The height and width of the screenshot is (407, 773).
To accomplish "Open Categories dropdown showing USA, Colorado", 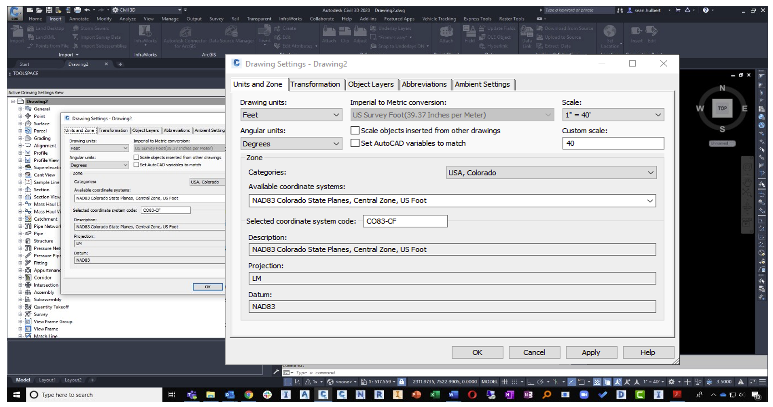I will pyautogui.click(x=551, y=172).
